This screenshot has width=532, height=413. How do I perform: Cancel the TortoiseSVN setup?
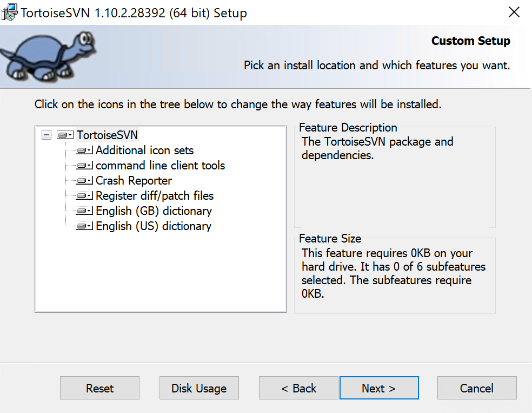point(477,388)
